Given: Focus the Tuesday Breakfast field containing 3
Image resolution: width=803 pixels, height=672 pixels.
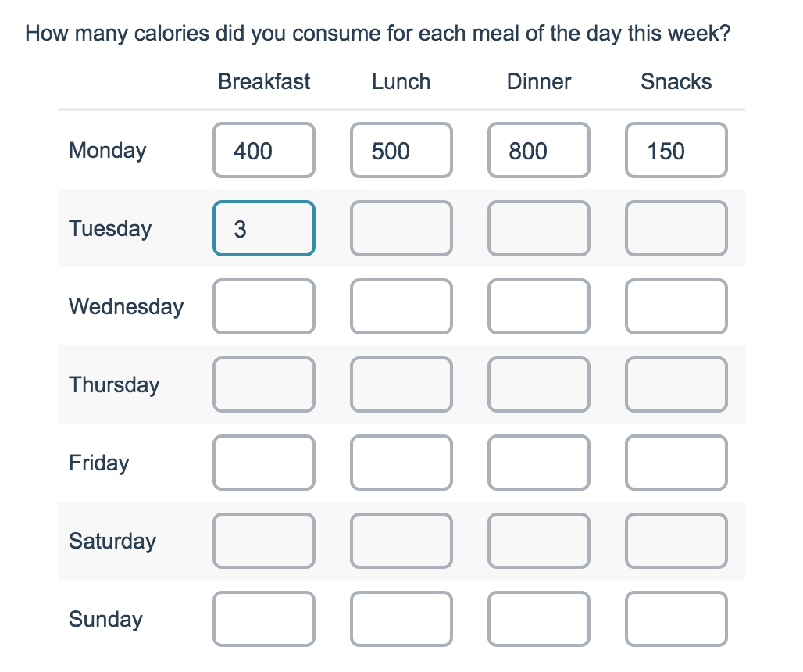Looking at the screenshot, I should 264,228.
